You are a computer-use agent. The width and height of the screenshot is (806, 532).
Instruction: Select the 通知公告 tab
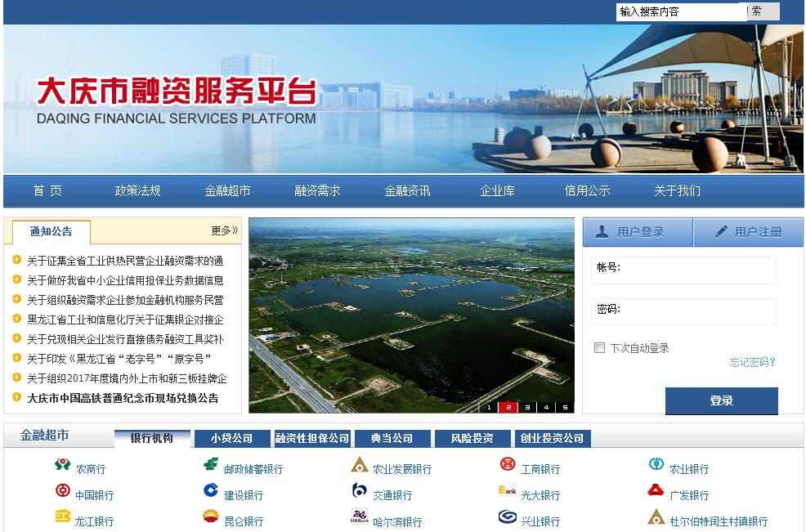51,231
